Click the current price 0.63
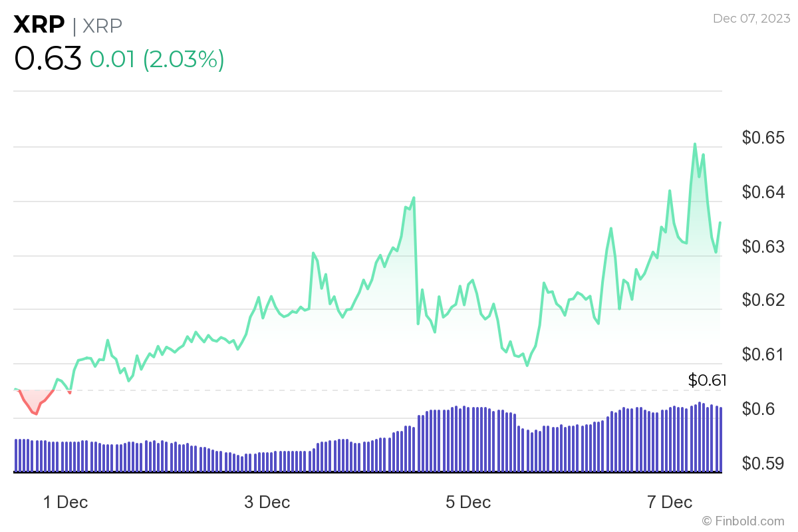Viewport: 798px width, 532px height. pyautogui.click(x=47, y=59)
